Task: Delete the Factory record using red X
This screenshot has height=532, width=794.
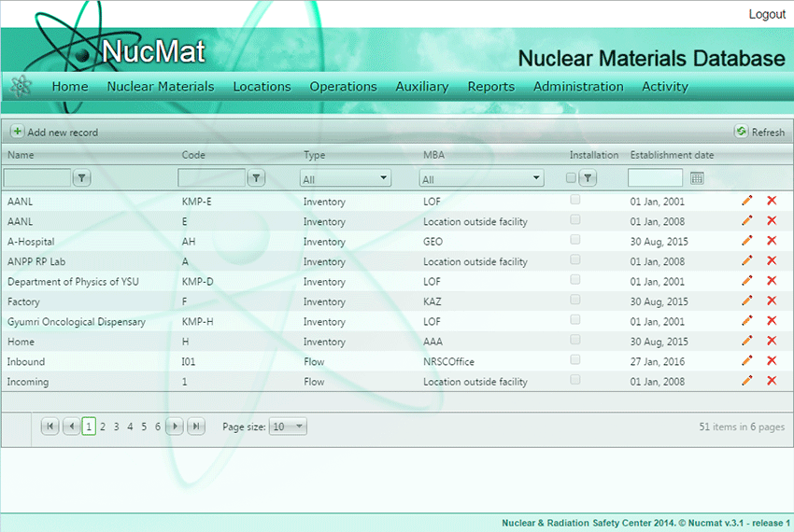Action: pyautogui.click(x=772, y=301)
